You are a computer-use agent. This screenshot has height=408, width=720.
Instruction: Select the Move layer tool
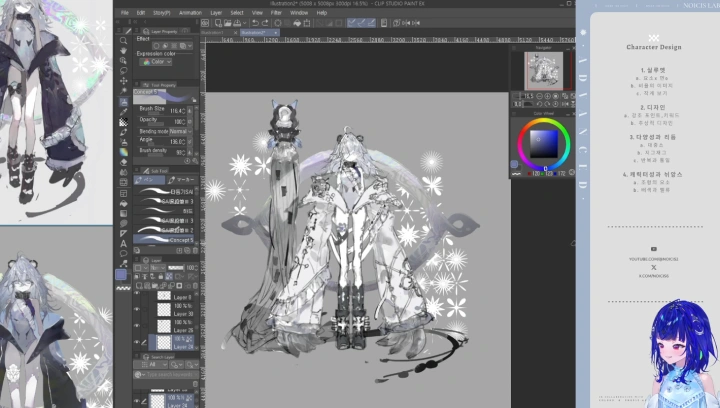click(123, 81)
